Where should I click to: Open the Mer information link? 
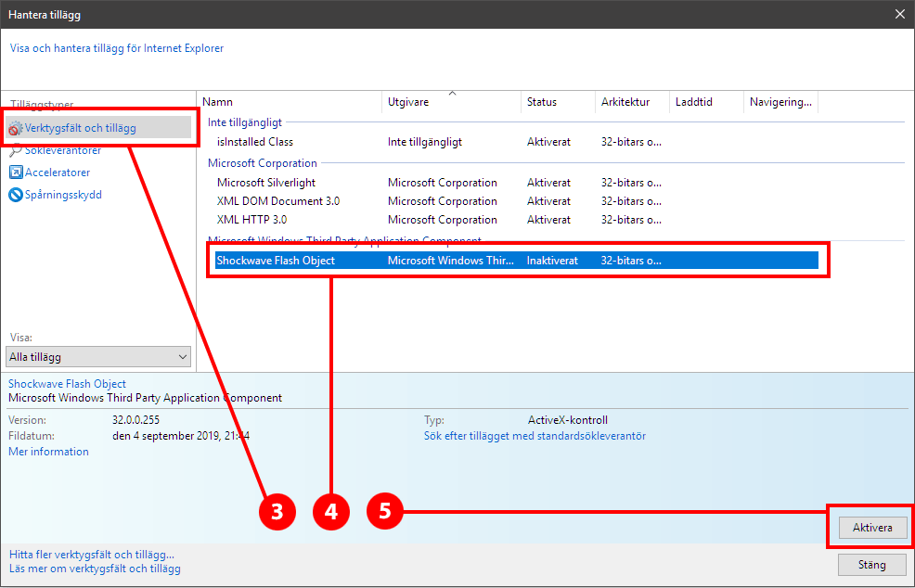(x=48, y=452)
